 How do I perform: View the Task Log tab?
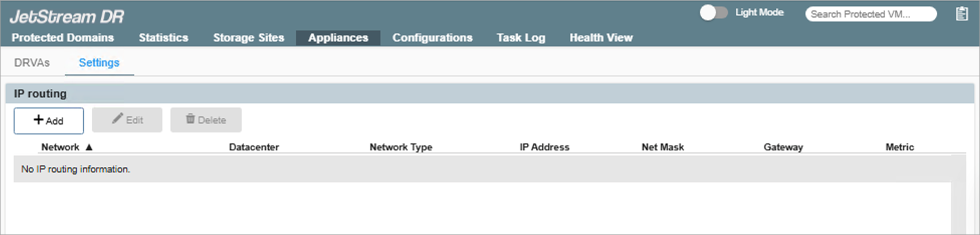pyautogui.click(x=521, y=38)
